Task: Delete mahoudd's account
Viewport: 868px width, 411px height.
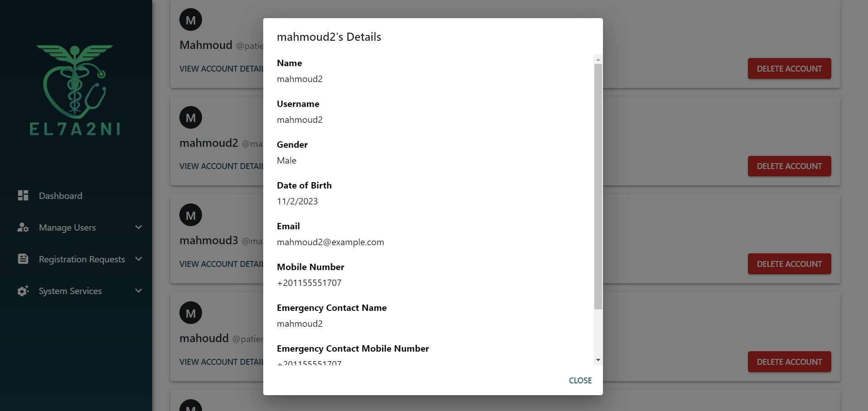Action: [789, 362]
